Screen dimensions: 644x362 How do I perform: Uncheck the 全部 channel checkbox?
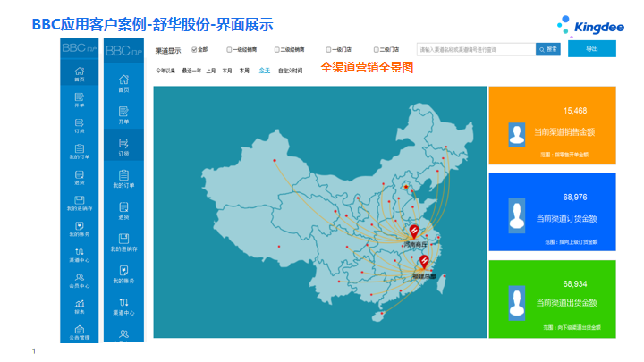point(194,50)
